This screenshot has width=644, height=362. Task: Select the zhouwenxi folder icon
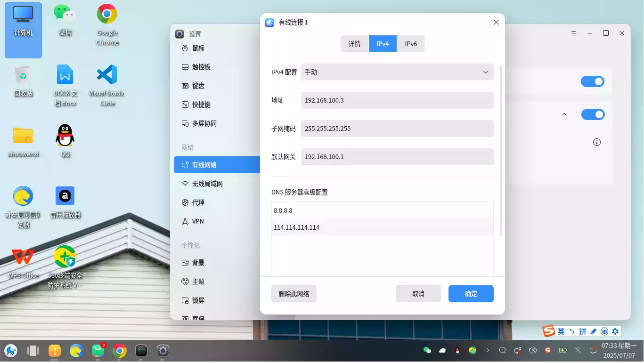coord(23,141)
